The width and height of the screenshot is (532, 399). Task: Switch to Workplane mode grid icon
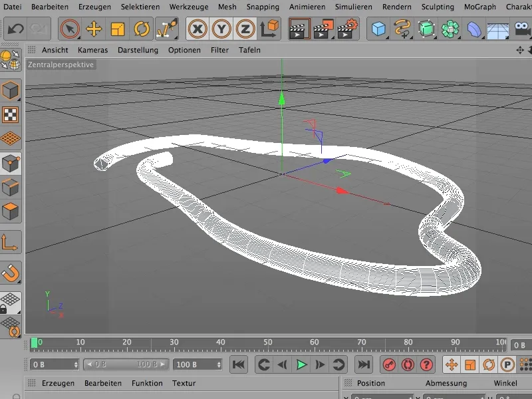point(11,138)
